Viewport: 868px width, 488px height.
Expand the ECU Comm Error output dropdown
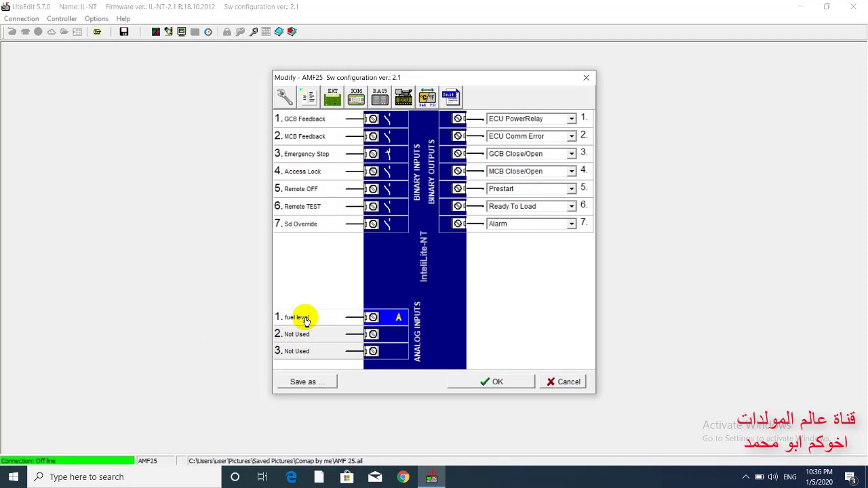coord(572,136)
